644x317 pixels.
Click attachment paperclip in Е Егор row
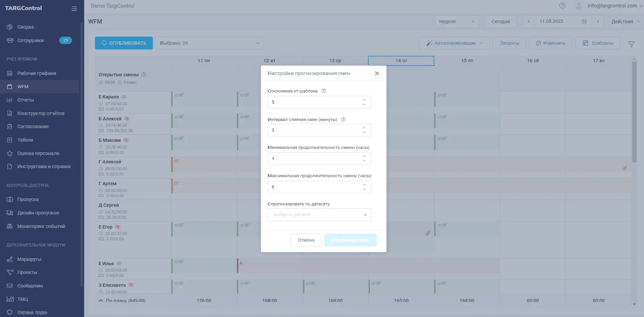click(x=428, y=233)
